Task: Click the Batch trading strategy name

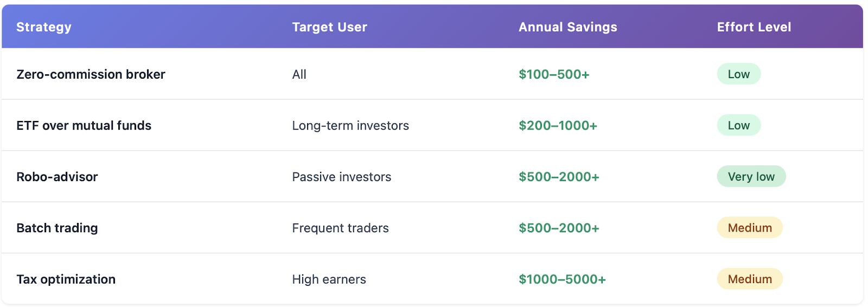Action: (x=57, y=228)
